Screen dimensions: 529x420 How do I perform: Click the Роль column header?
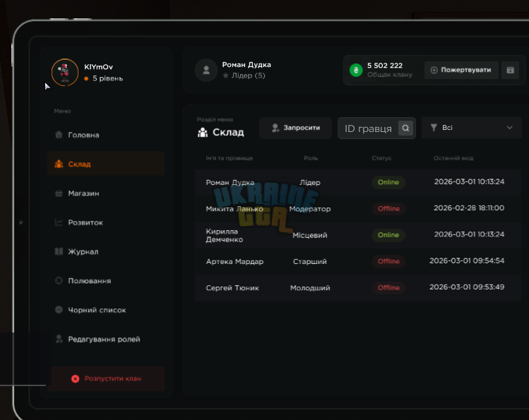(x=311, y=158)
